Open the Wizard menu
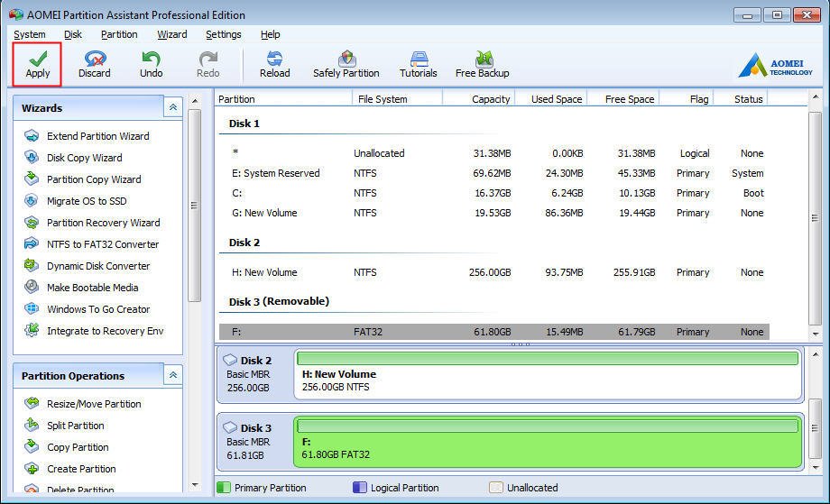This screenshot has height=504, width=830. tap(172, 34)
